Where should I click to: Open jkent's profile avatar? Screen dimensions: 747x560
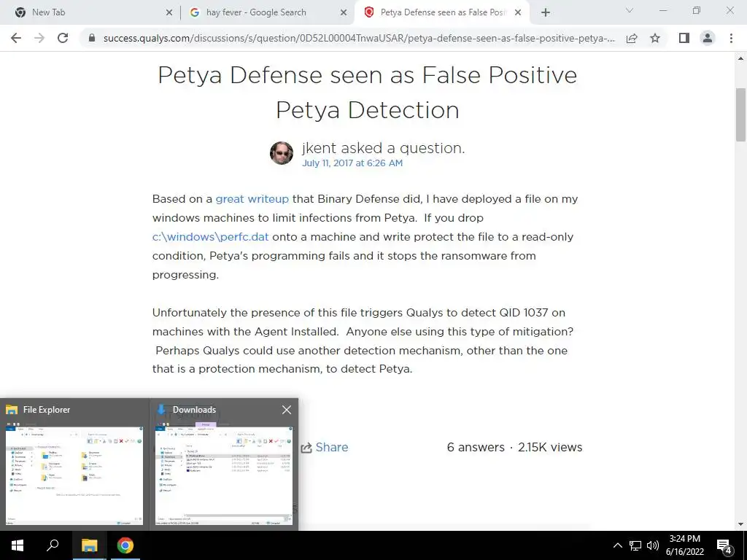[282, 153]
